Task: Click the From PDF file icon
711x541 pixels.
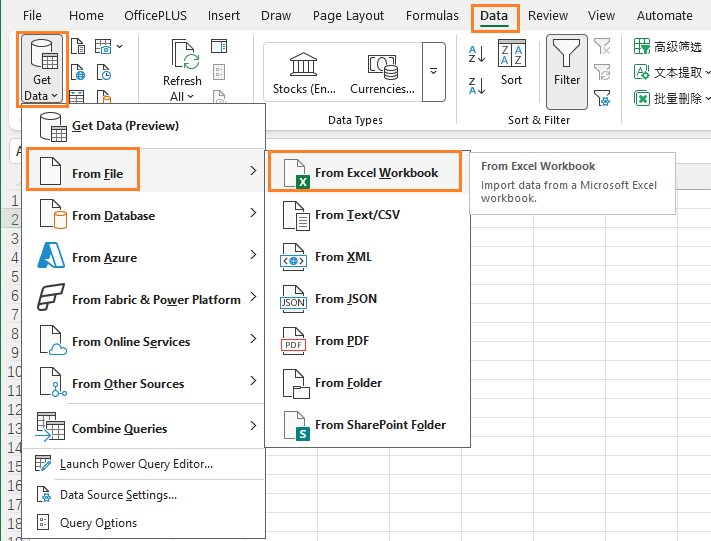Action: pyautogui.click(x=294, y=341)
